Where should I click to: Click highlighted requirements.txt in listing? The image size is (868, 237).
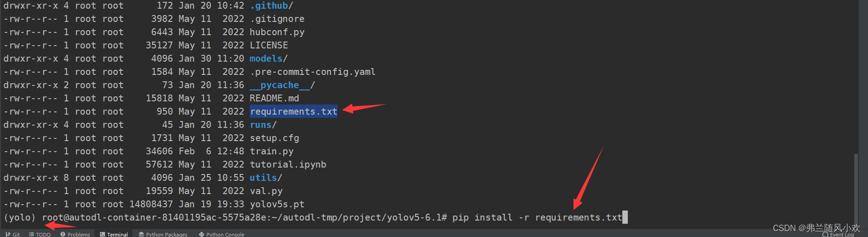click(294, 111)
